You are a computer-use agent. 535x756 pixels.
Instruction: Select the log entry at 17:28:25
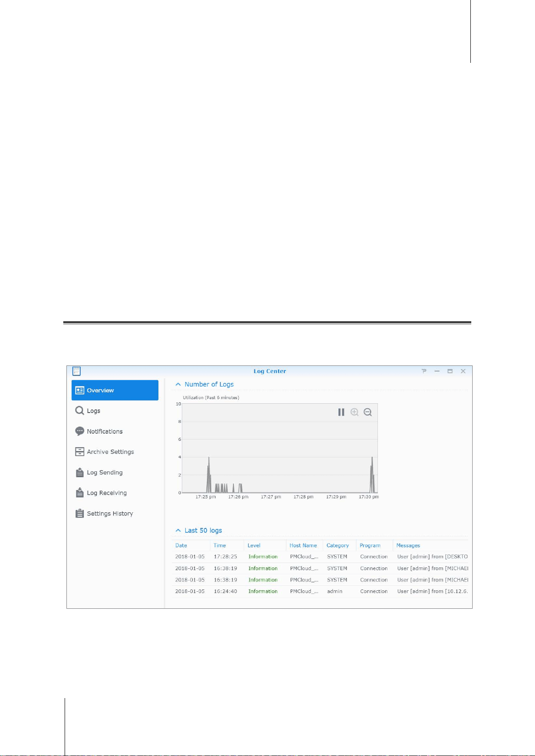[320, 557]
